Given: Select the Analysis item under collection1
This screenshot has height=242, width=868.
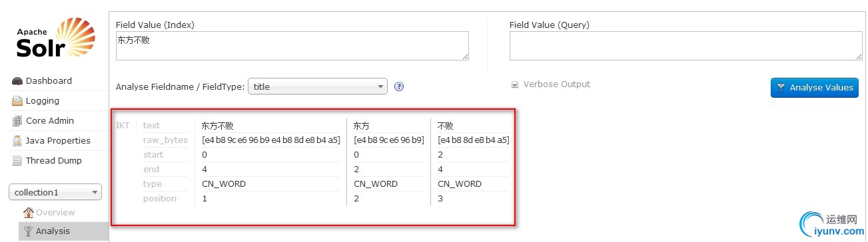Looking at the screenshot, I should tap(53, 231).
